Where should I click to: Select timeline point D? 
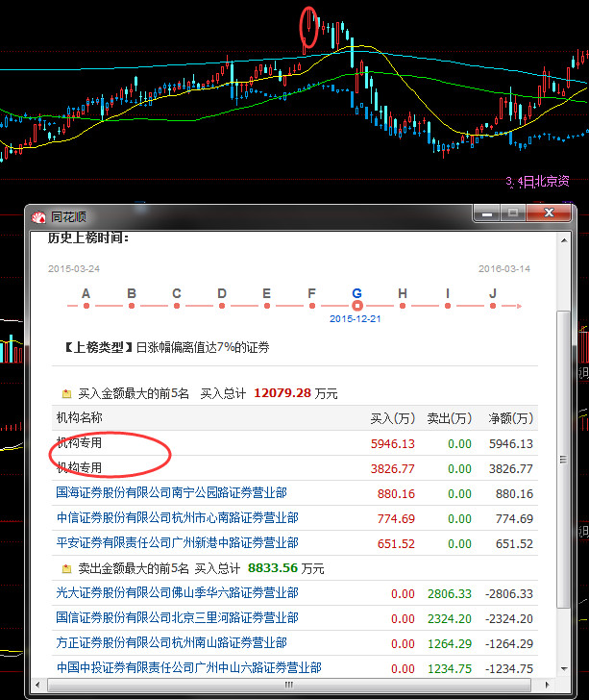222,306
